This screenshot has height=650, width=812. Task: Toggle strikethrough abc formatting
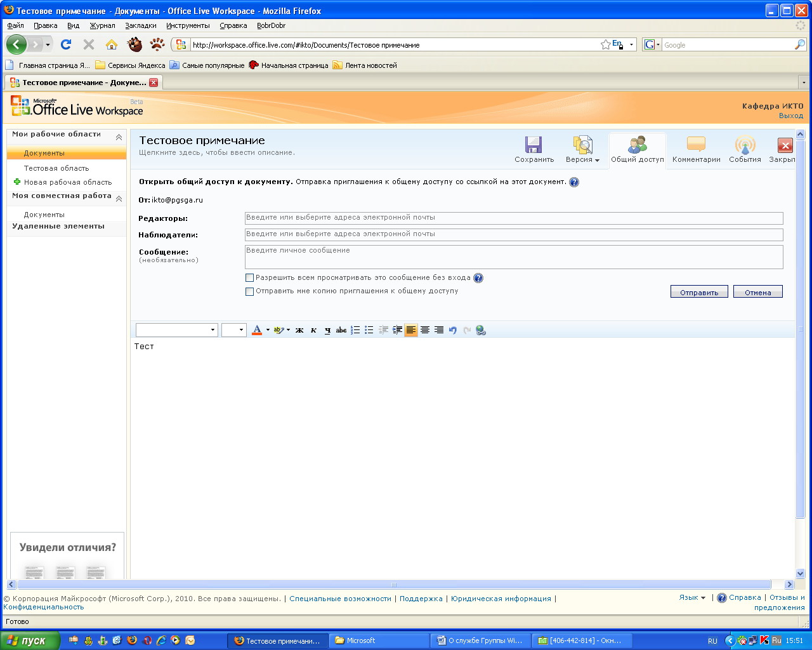tap(341, 330)
